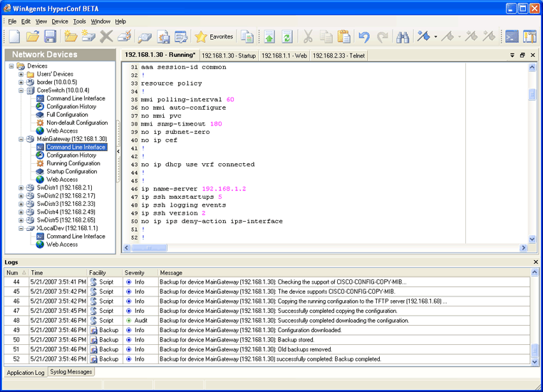This screenshot has height=392, width=543.
Task: Click the editor's vertical scrollbar thumb
Action: pyautogui.click(x=532, y=94)
